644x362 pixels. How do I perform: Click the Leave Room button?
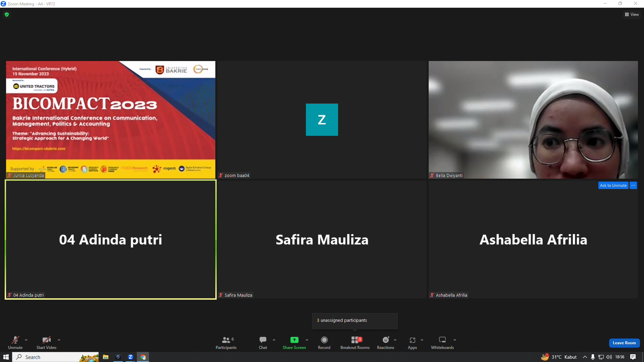tap(624, 343)
